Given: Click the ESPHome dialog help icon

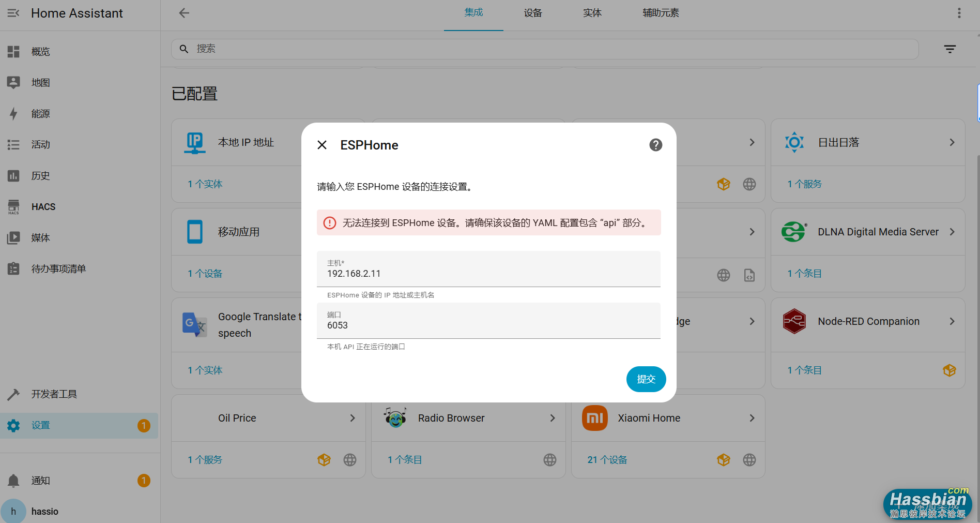Looking at the screenshot, I should (655, 145).
